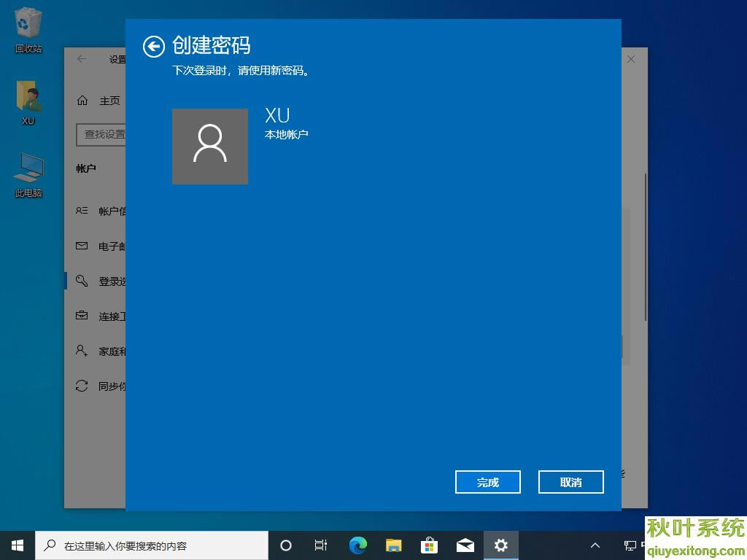This screenshot has width=747, height=560.
Task: Click the Settings window vertical scrollbar
Action: coord(646,247)
